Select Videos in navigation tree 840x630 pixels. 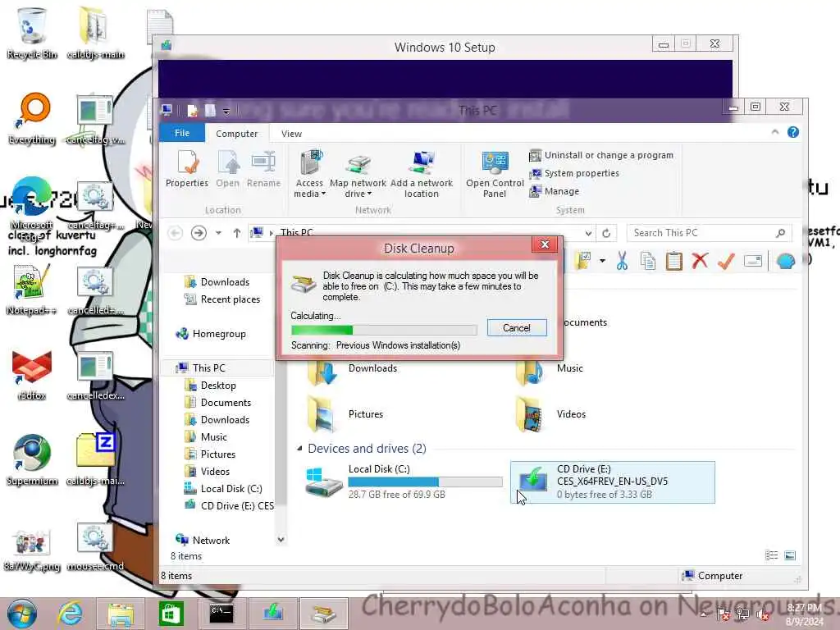tap(207, 472)
